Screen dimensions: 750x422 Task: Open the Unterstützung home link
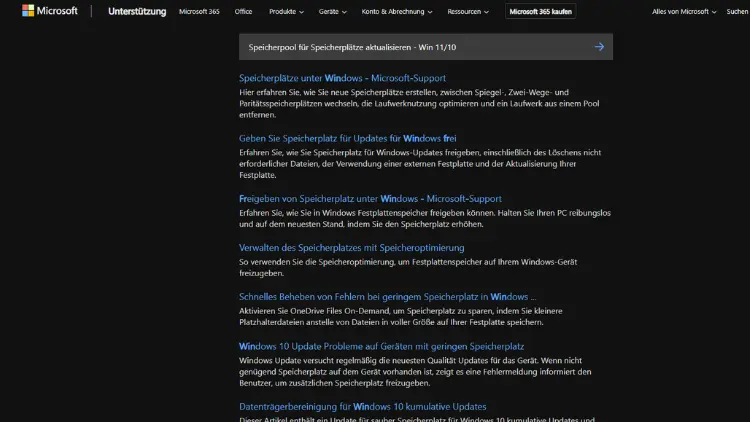point(137,11)
